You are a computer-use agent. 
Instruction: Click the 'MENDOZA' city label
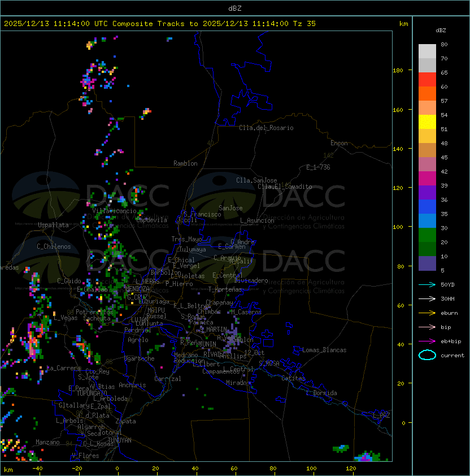click(137, 288)
